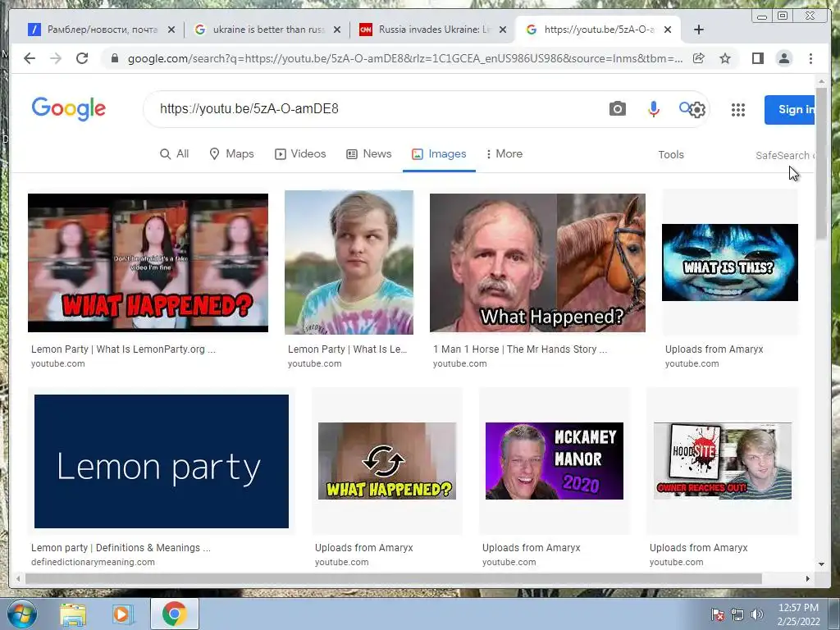
Task: Go back to the previous page
Action: tap(30, 58)
